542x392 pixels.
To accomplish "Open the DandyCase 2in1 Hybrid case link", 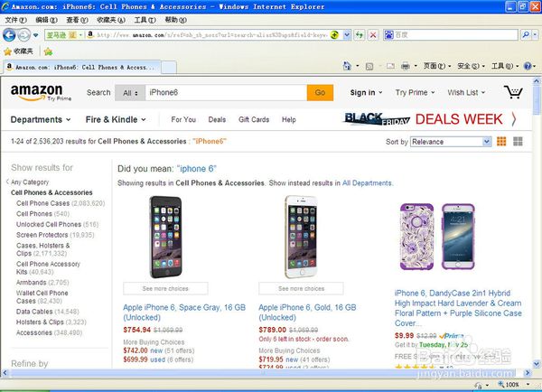I will (x=458, y=308).
